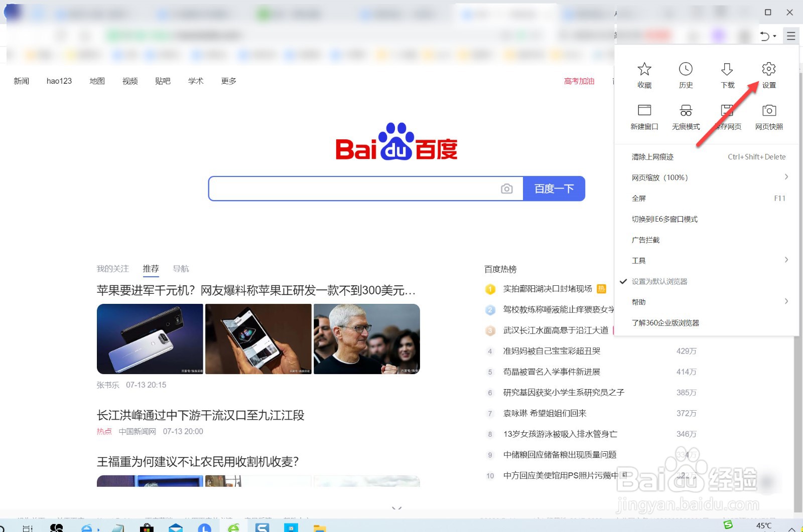Expand the 帮助 submenu arrow

(786, 301)
